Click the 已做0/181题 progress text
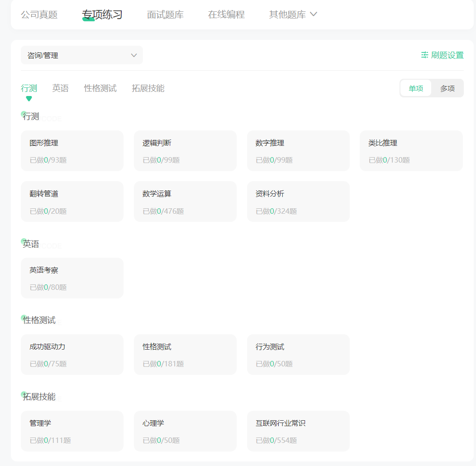476x466 pixels. (163, 364)
